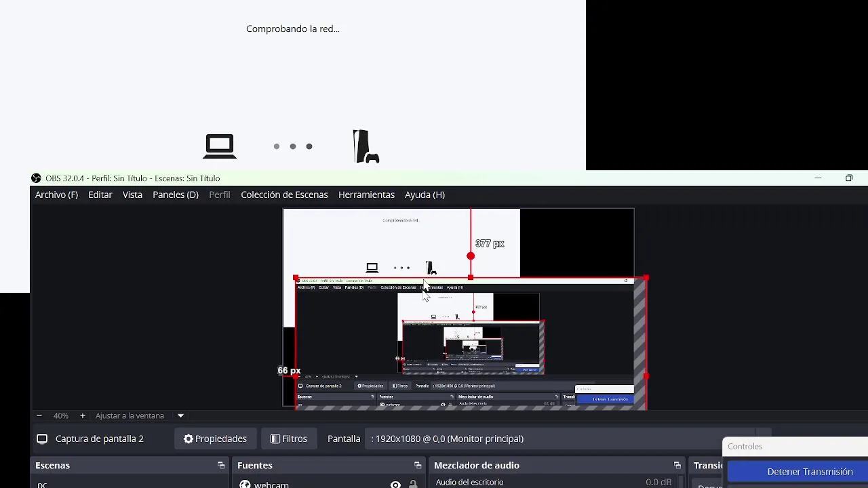
Task: Click the Comprobando la red text
Action: (293, 28)
